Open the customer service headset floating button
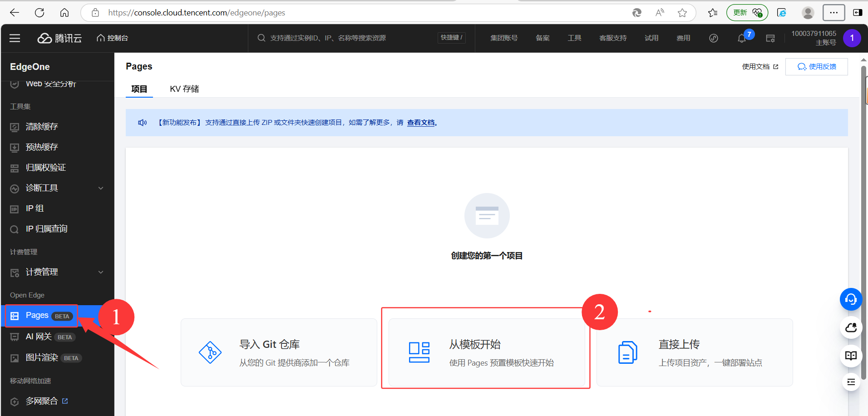868x416 pixels. coord(851,299)
